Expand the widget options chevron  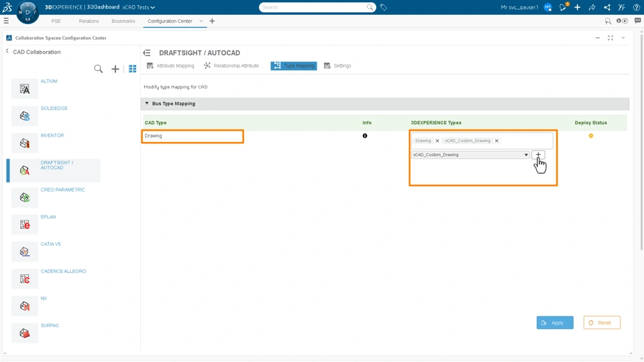click(x=623, y=38)
